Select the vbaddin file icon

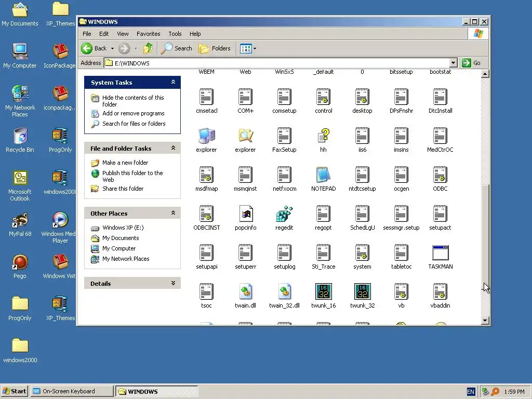tap(441, 291)
